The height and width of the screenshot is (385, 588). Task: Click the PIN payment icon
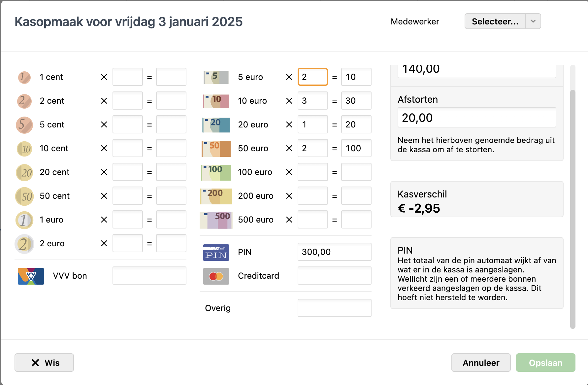pyautogui.click(x=216, y=253)
